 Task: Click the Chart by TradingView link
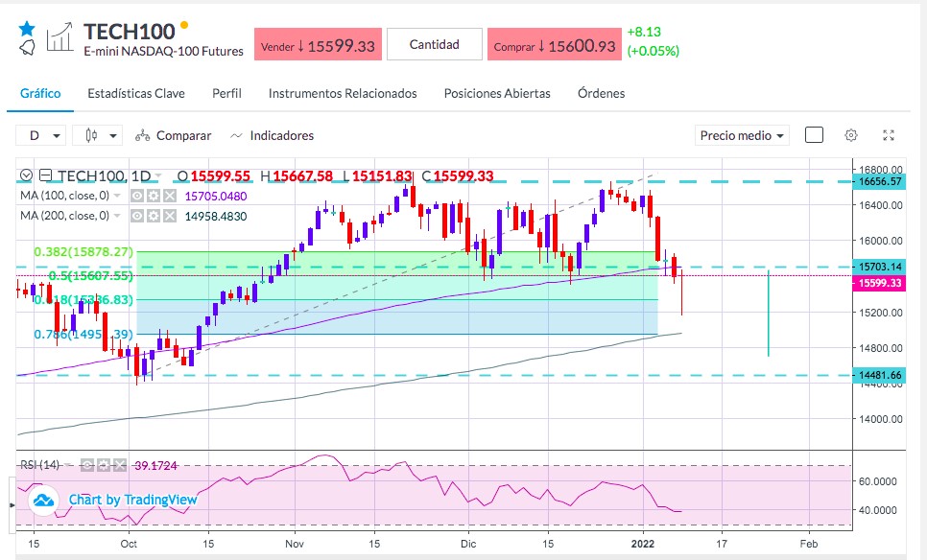(132, 500)
